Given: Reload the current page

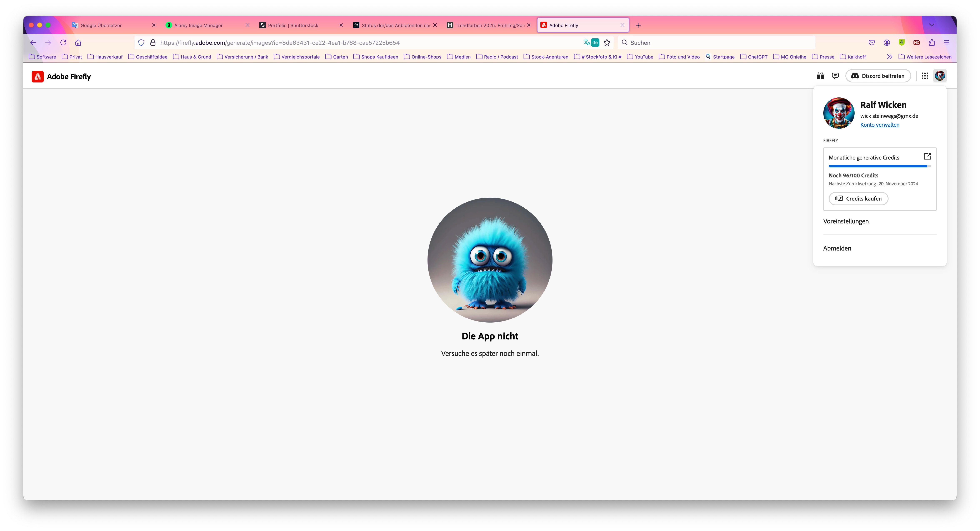Looking at the screenshot, I should [63, 43].
